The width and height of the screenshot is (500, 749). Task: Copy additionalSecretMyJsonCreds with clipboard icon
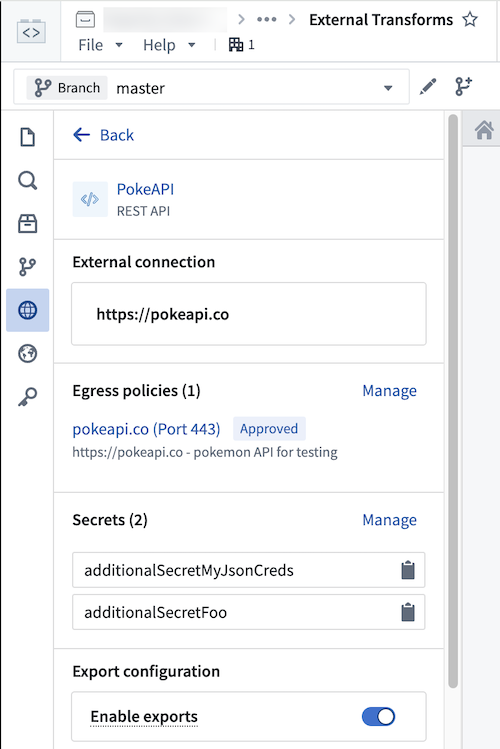coord(407,570)
